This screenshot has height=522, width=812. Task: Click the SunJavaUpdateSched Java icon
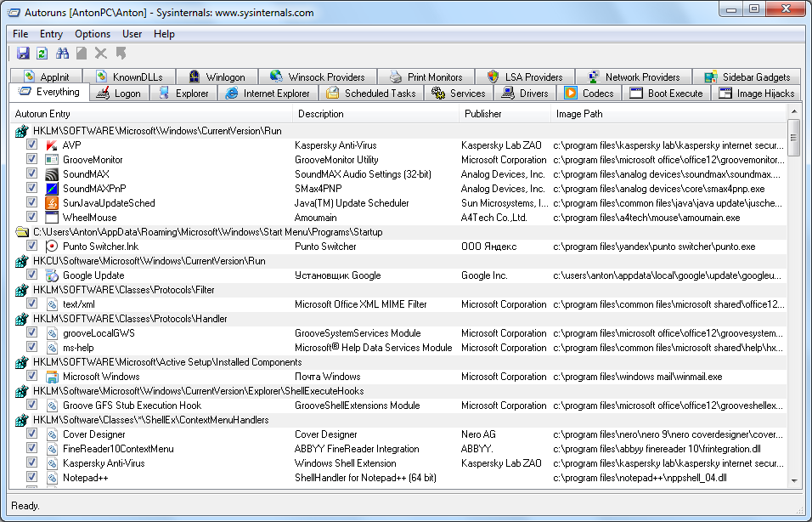pyautogui.click(x=51, y=203)
